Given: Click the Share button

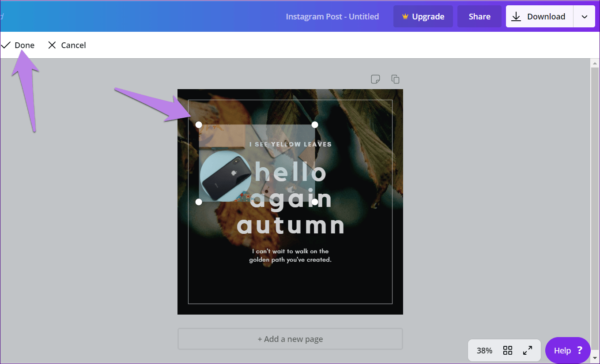Looking at the screenshot, I should [x=479, y=16].
